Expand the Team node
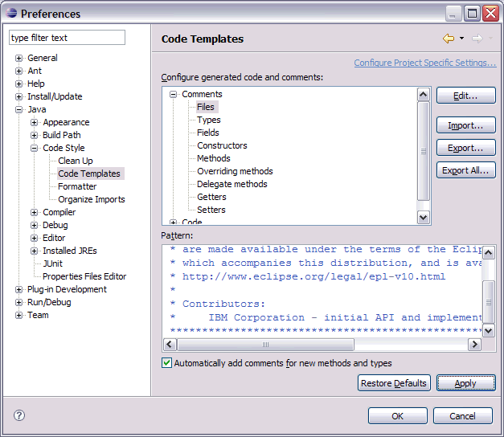 tap(18, 315)
